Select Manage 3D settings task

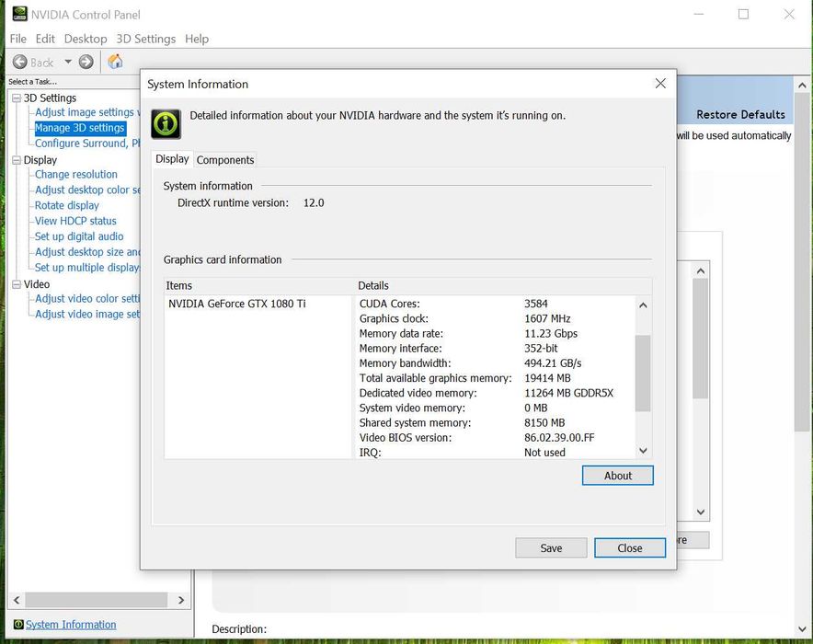(x=80, y=128)
